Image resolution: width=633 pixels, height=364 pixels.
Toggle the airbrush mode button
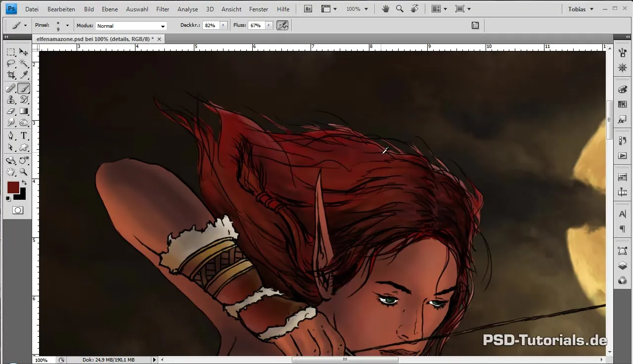(x=282, y=25)
